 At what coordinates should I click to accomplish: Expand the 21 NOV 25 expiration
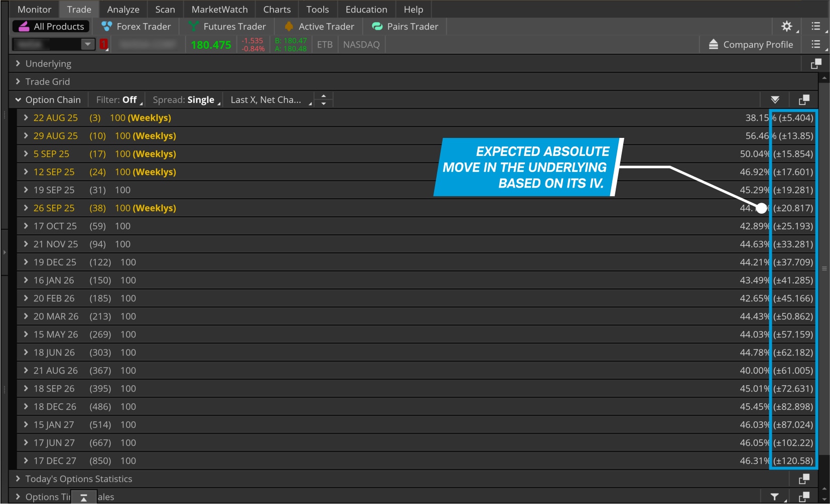coord(26,244)
